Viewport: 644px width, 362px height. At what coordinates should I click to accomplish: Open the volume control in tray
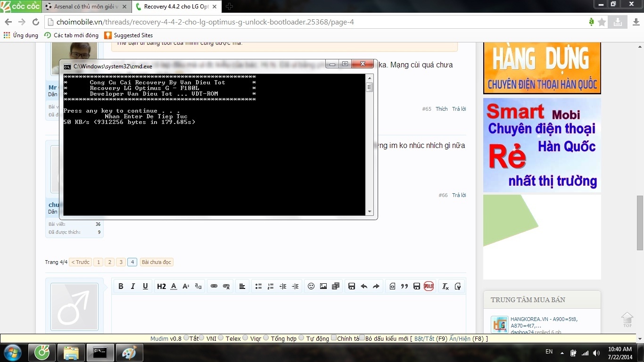point(597,353)
